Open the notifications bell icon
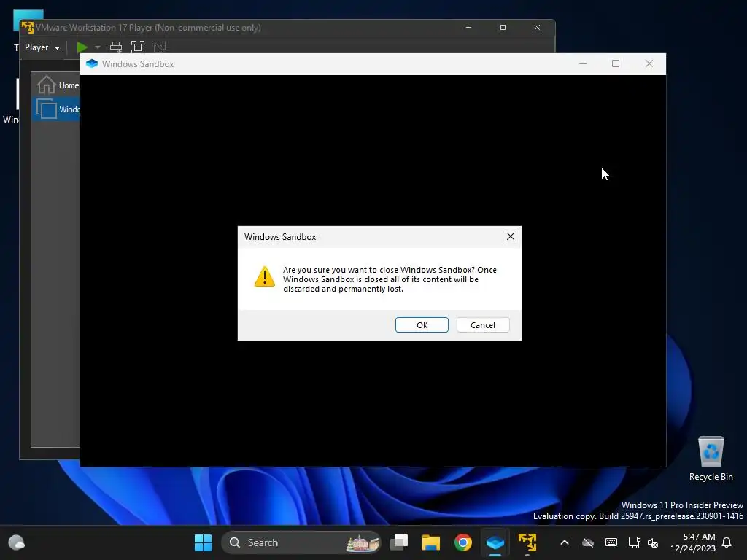Image resolution: width=747 pixels, height=560 pixels. pyautogui.click(x=727, y=542)
